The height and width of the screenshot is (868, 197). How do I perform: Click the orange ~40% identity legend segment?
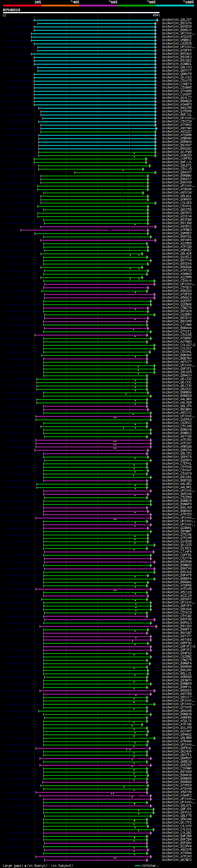pyautogui.click(x=60, y=6)
